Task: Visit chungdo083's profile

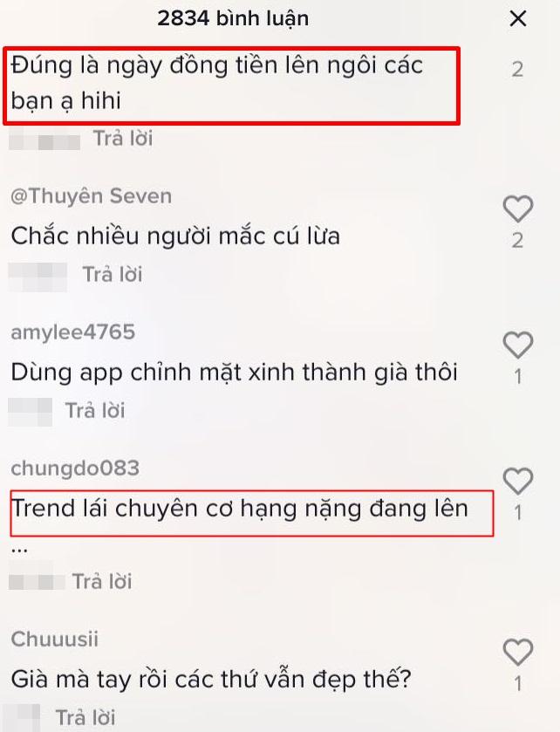Action: coord(75,469)
